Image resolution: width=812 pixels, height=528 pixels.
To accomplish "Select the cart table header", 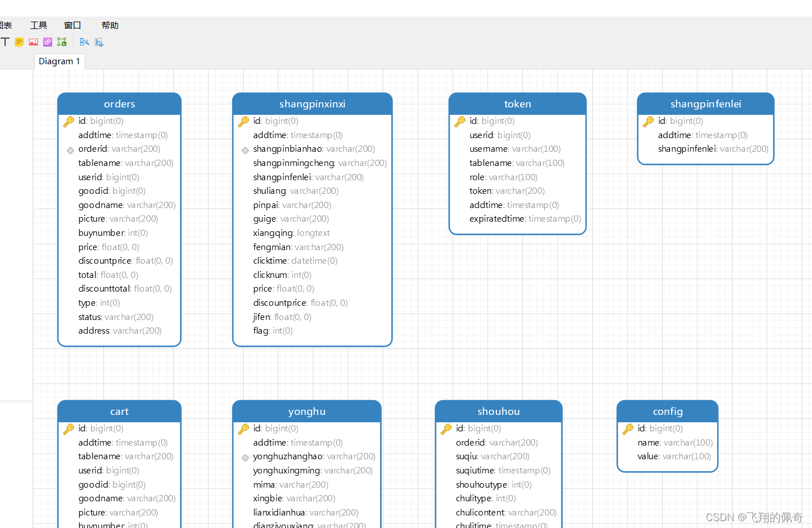I will coord(119,411).
